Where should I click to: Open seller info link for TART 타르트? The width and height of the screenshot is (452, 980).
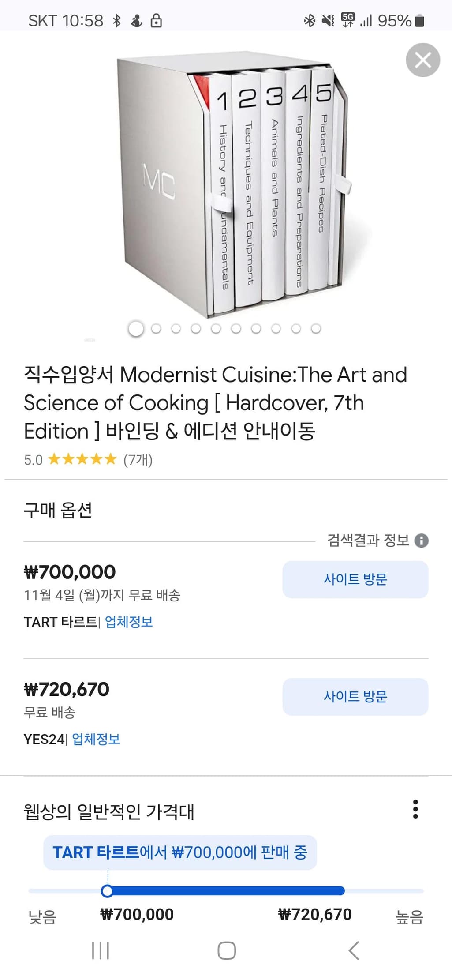tap(129, 622)
